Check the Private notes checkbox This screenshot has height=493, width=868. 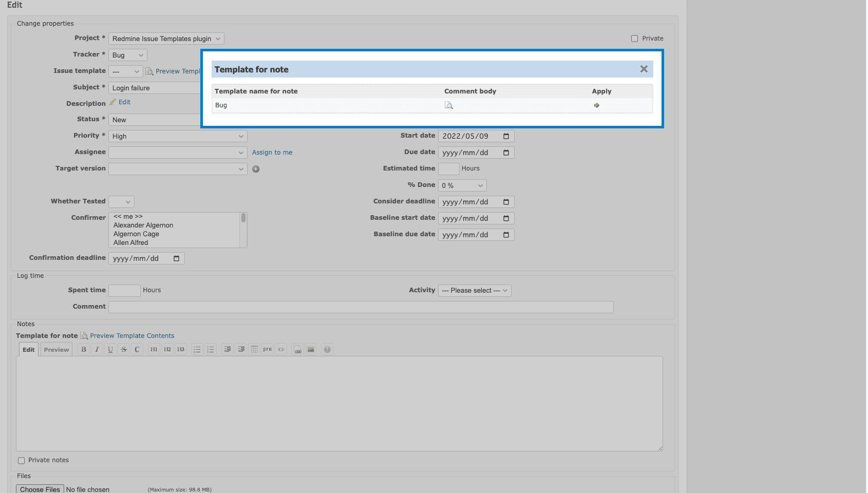22,461
